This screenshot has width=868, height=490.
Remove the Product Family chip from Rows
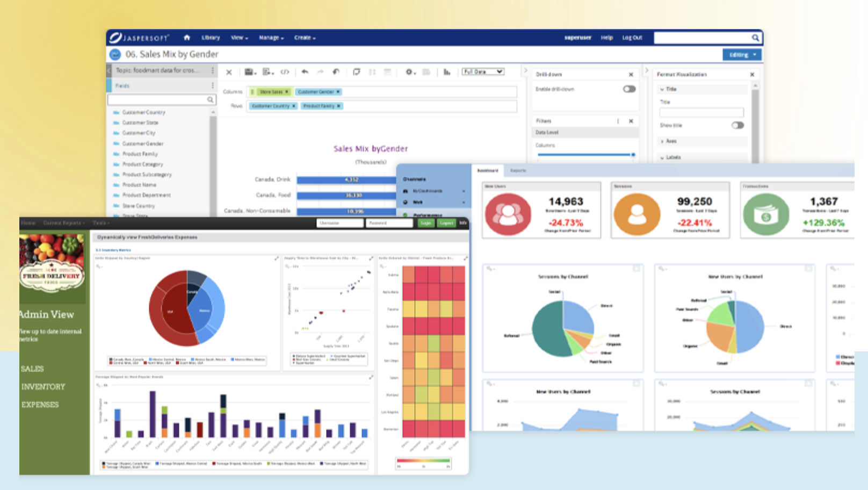tap(338, 106)
